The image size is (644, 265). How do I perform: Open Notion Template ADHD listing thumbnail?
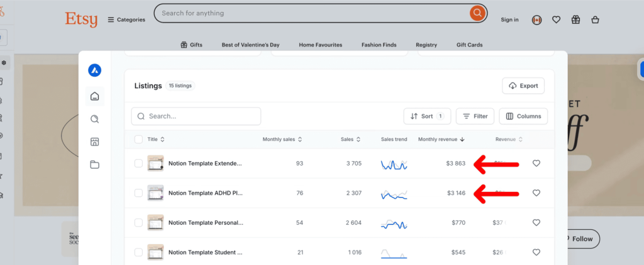156,193
